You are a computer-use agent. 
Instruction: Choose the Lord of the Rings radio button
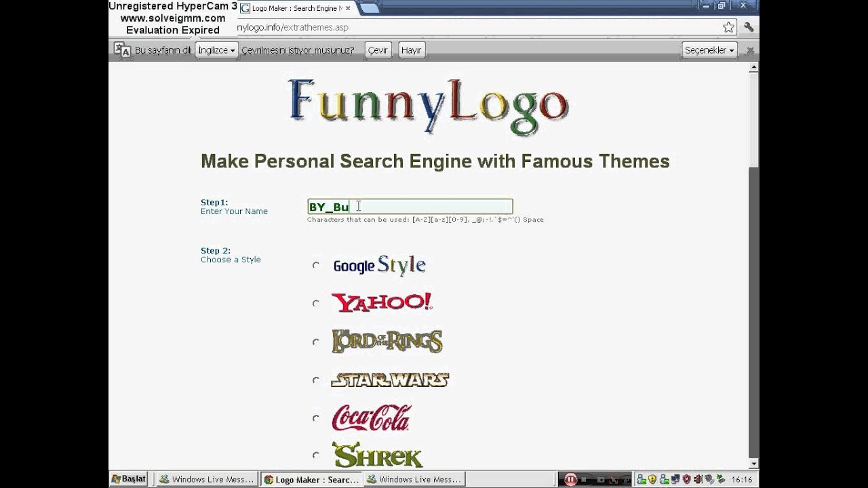point(315,342)
